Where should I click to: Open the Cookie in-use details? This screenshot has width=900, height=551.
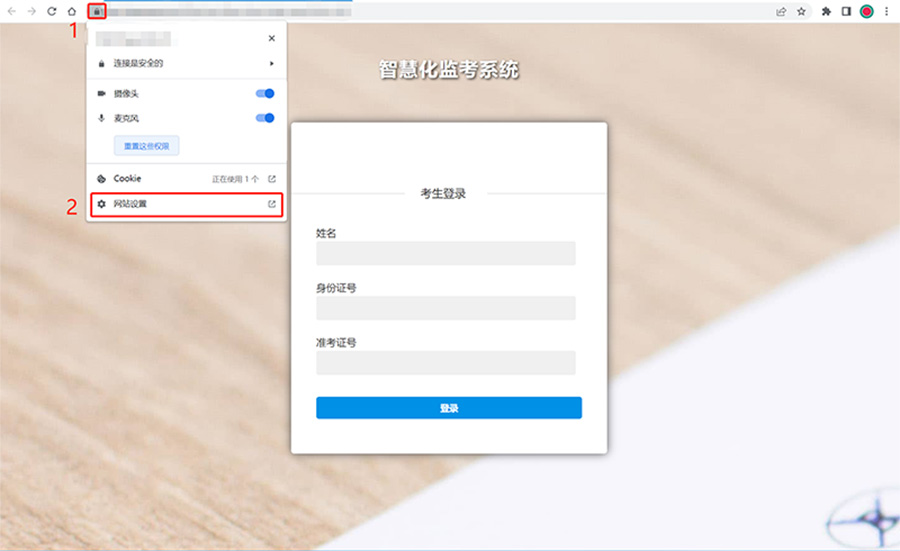click(186, 179)
